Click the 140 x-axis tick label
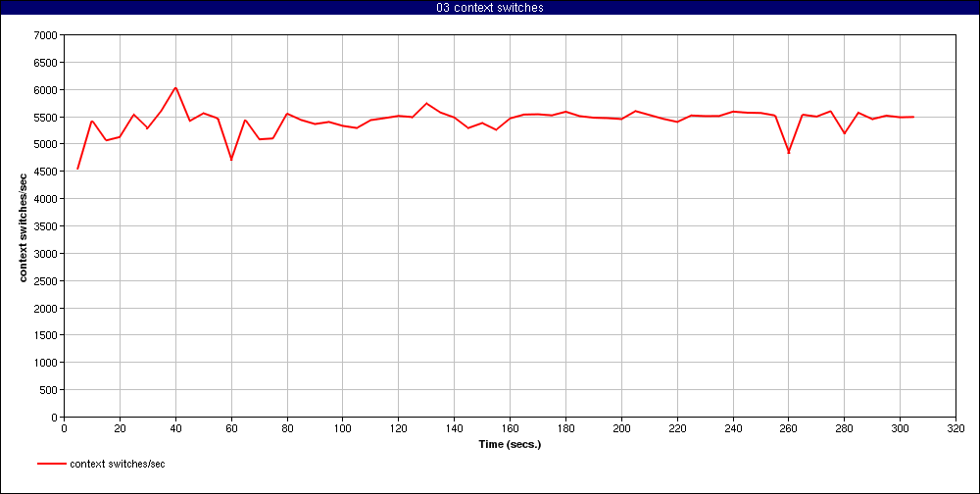Screen dimensions: 980x494 tap(454, 428)
